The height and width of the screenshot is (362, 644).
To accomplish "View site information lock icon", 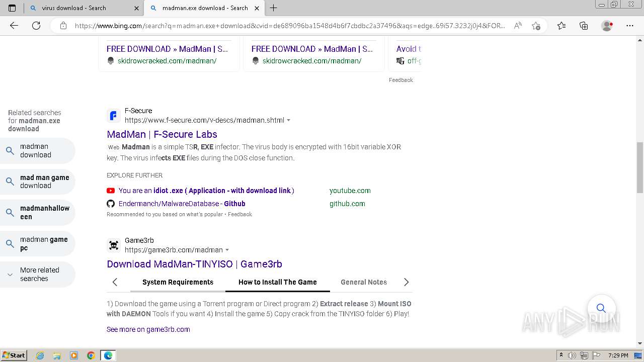I will (63, 26).
